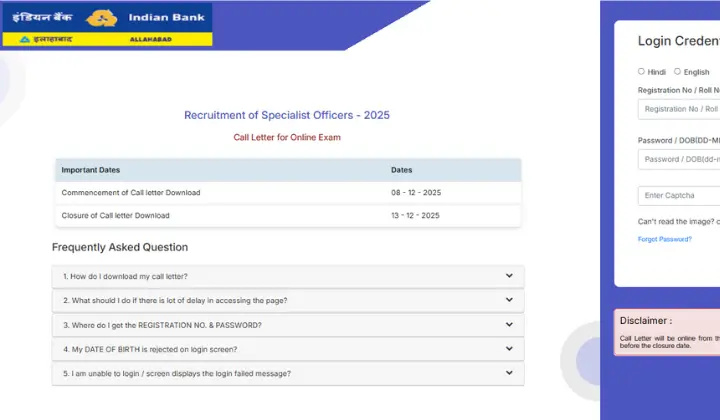The height and width of the screenshot is (420, 720).
Task: Click the Password / DOB input field
Action: (680, 159)
